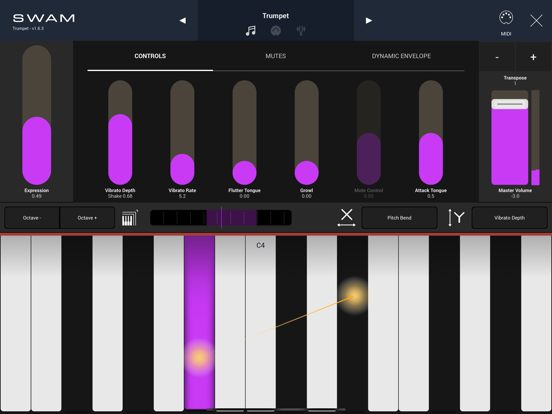Adjust the Expression slider
The image size is (552, 414).
(37, 115)
